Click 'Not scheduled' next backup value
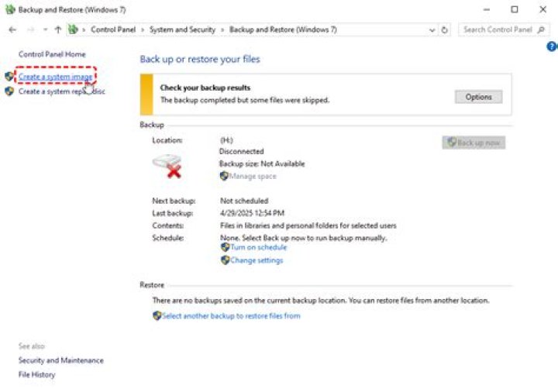This screenshot has height=392, width=558. (x=244, y=201)
